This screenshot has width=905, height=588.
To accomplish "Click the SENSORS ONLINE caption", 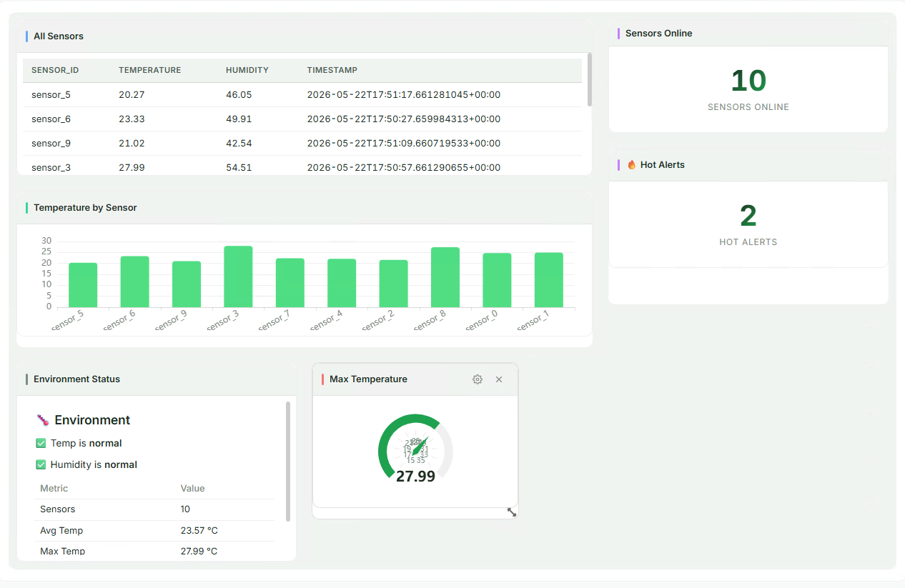I will coord(748,107).
